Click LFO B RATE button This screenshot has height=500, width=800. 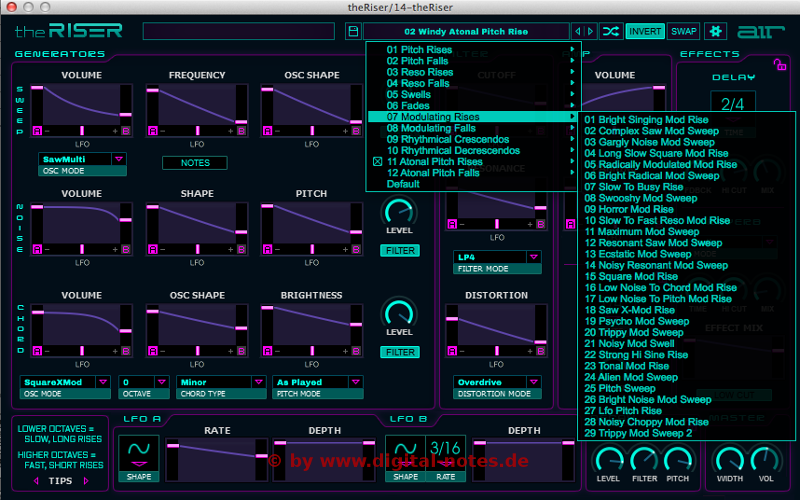[x=445, y=477]
